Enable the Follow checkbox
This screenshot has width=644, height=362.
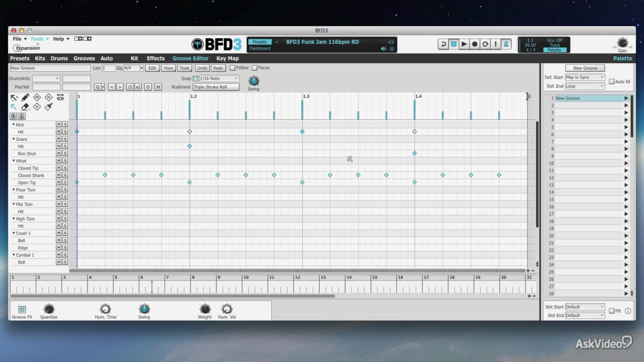[x=232, y=68]
